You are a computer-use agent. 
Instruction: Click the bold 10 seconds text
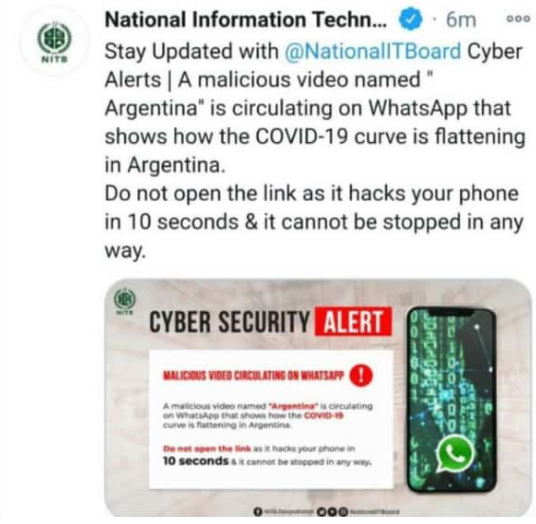tap(196, 461)
